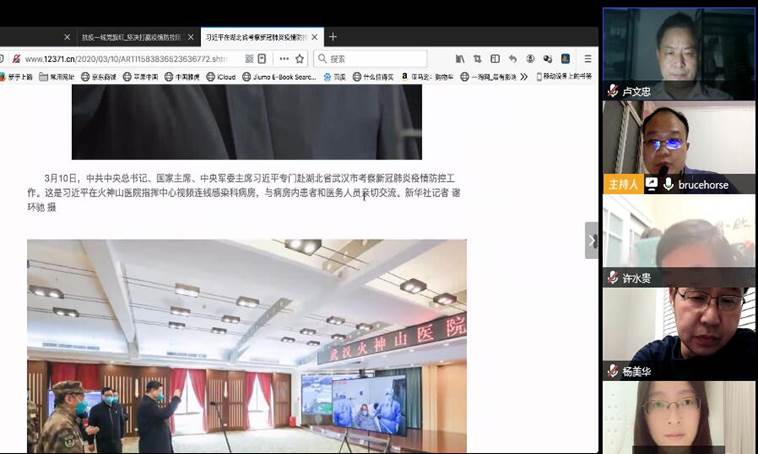Close the active news article tab
Screen dimensions: 758x454
click(x=316, y=37)
